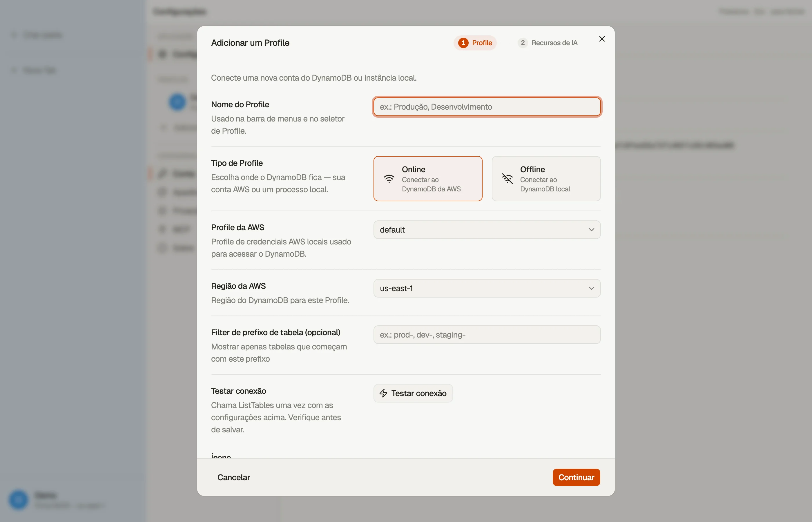This screenshot has height=522, width=812.
Task: Click the blurred user avatar at bottom left
Action: click(18, 500)
